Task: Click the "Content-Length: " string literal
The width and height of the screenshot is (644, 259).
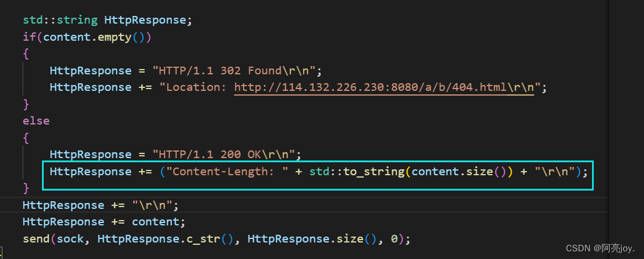Action: point(227,171)
